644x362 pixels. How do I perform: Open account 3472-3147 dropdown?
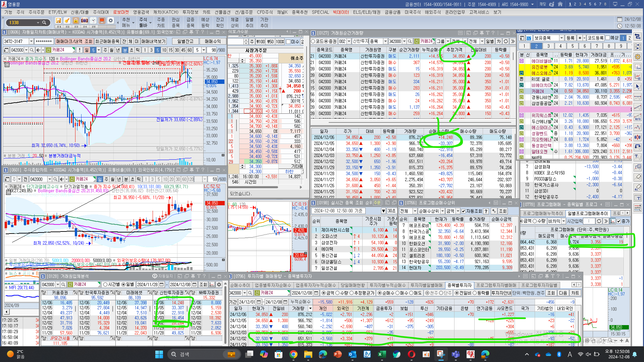31,41
